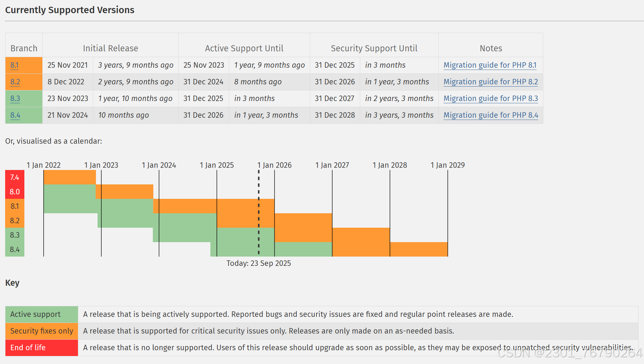Open Migration guide for PHP 8.3

click(490, 98)
